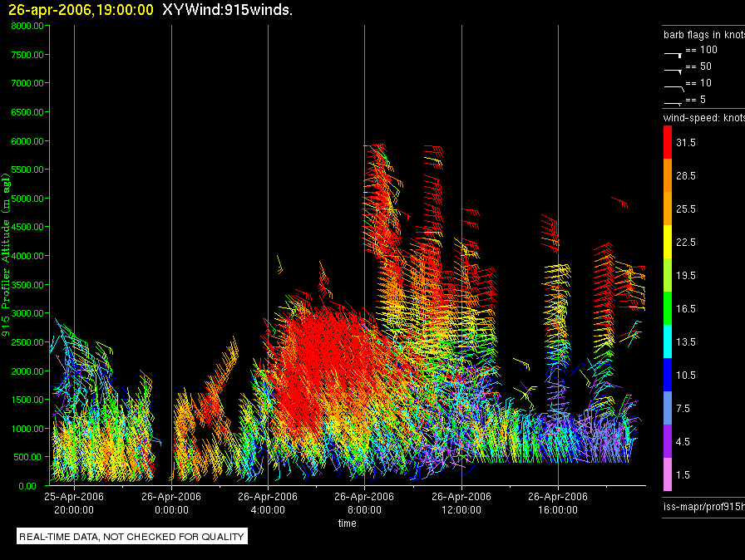Viewport: 745px width, 560px height.
Task: Click the orange 25.5 knots color swatch
Action: tap(668, 209)
